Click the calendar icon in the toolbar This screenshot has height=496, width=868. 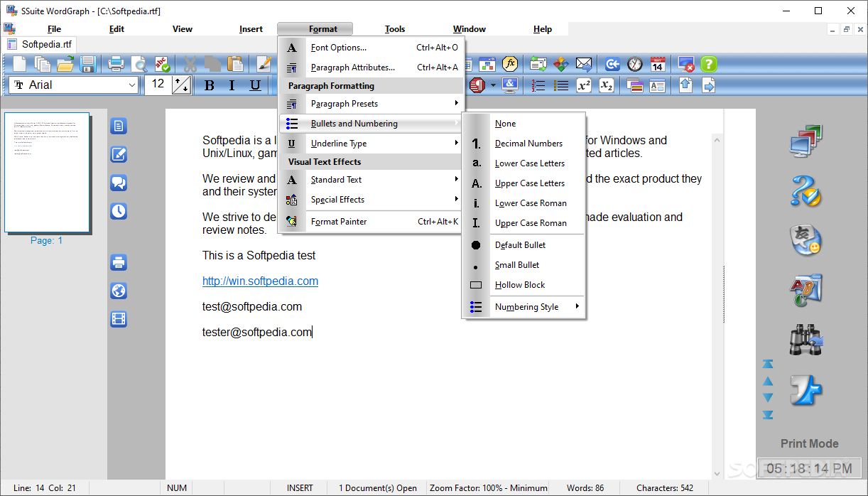(658, 64)
